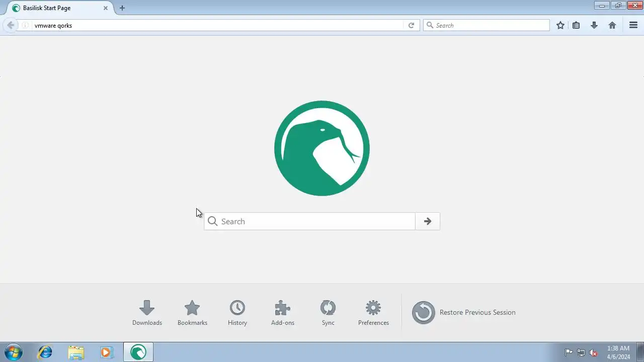The image size is (644, 362).
Task: Restore down the Basilisk window
Action: point(618,6)
